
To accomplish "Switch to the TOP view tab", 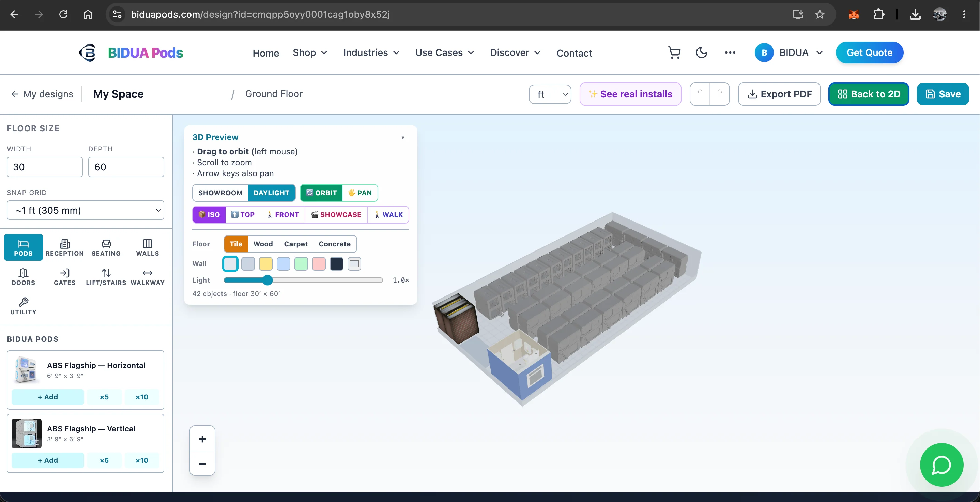I will (243, 215).
